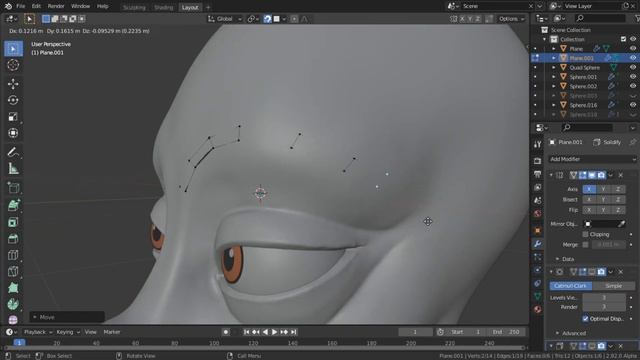Toggle the Merge checkbox
Screen dimensions: 640x360
[585, 244]
